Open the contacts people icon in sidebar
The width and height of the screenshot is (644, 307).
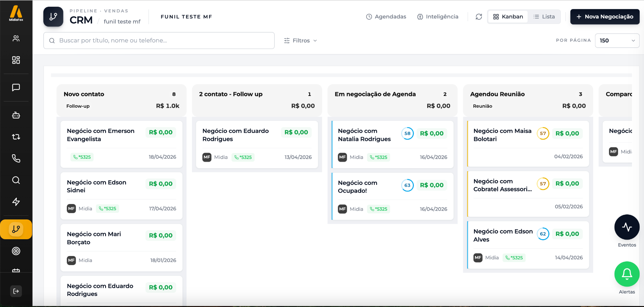pyautogui.click(x=16, y=38)
